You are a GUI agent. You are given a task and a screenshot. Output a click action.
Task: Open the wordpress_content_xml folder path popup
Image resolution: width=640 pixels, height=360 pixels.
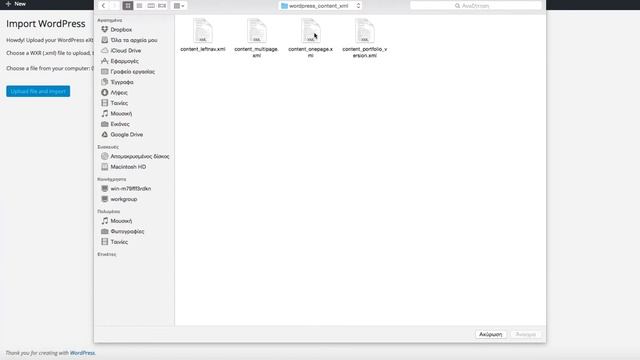pos(320,6)
